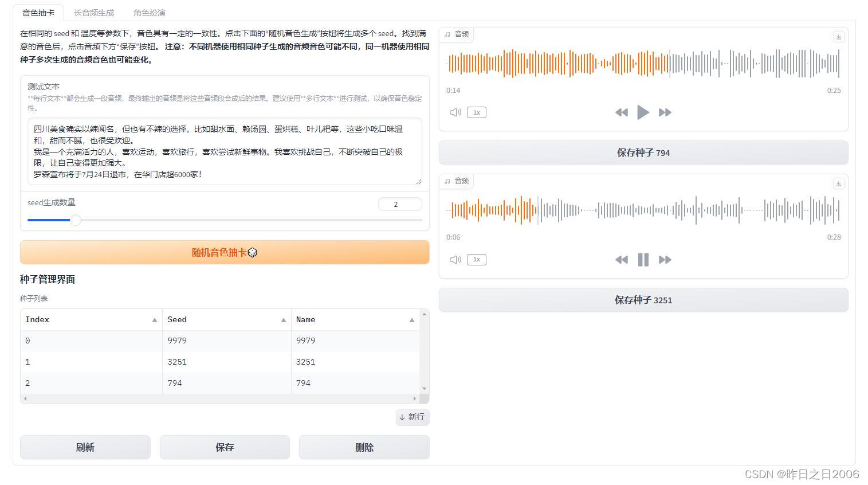
Task: Save seed 794 with 保存种子 button
Action: point(643,152)
